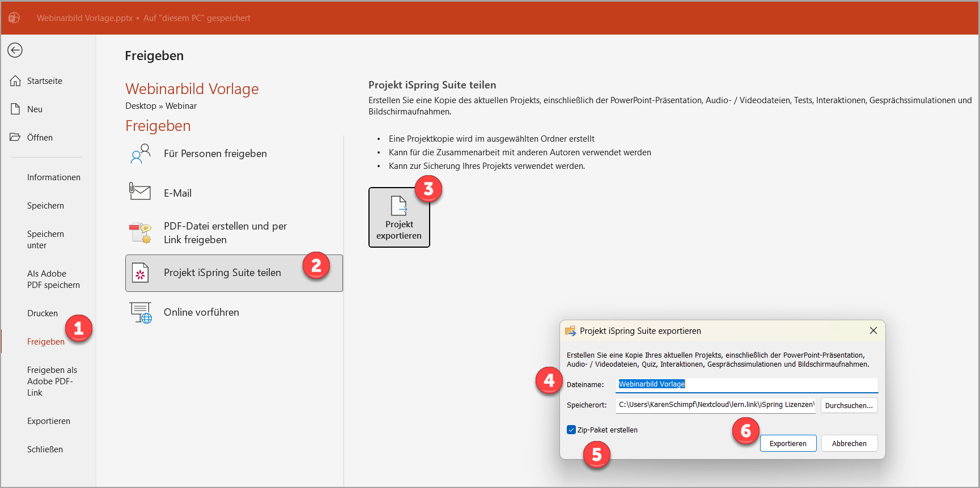Open Informationen in the sidebar
The height and width of the screenshot is (488, 980).
click(54, 177)
